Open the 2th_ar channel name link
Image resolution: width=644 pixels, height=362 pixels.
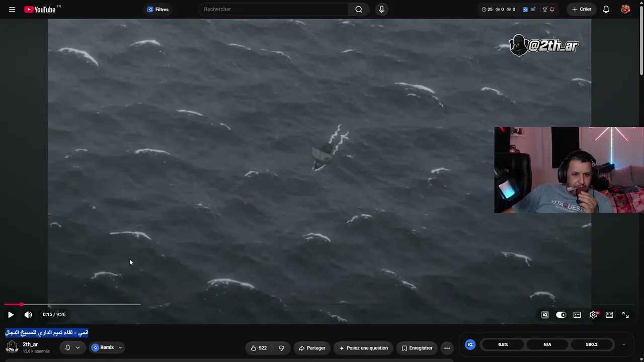point(30,344)
